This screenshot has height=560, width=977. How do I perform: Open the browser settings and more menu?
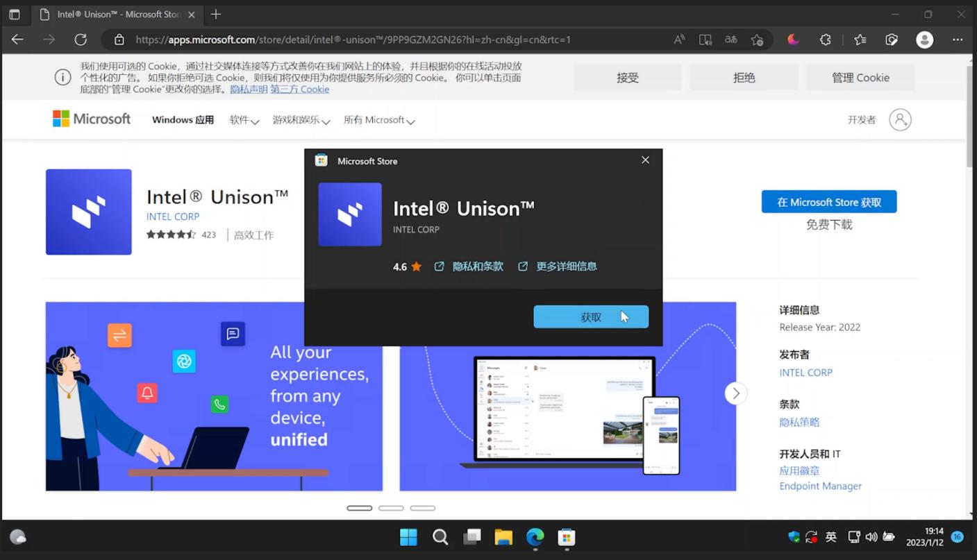click(958, 40)
